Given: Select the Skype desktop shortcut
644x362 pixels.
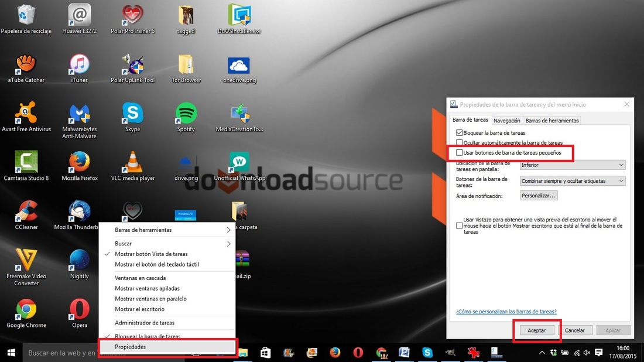Looking at the screenshot, I should coord(133,117).
